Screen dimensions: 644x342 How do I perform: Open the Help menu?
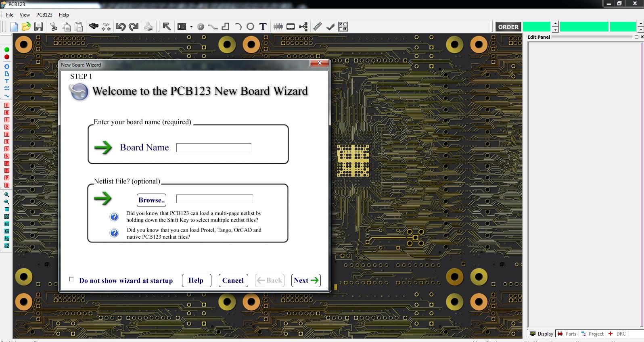pyautogui.click(x=64, y=15)
